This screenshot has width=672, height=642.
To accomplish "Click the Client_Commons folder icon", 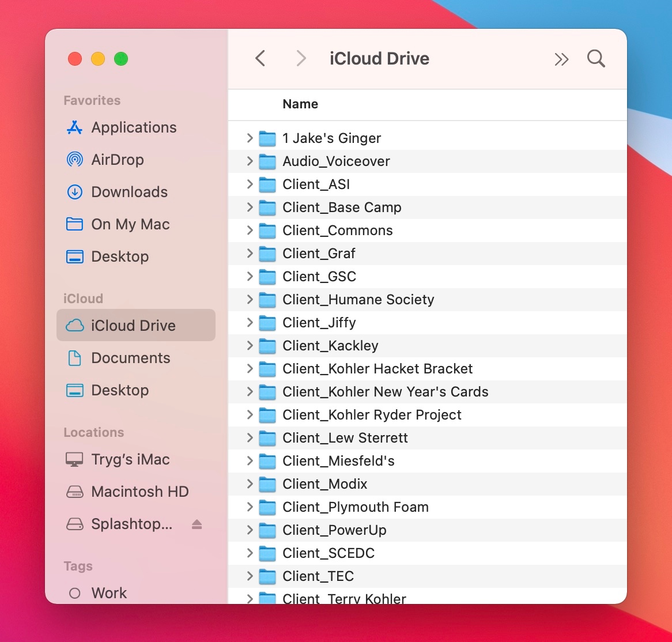I will pos(267,231).
